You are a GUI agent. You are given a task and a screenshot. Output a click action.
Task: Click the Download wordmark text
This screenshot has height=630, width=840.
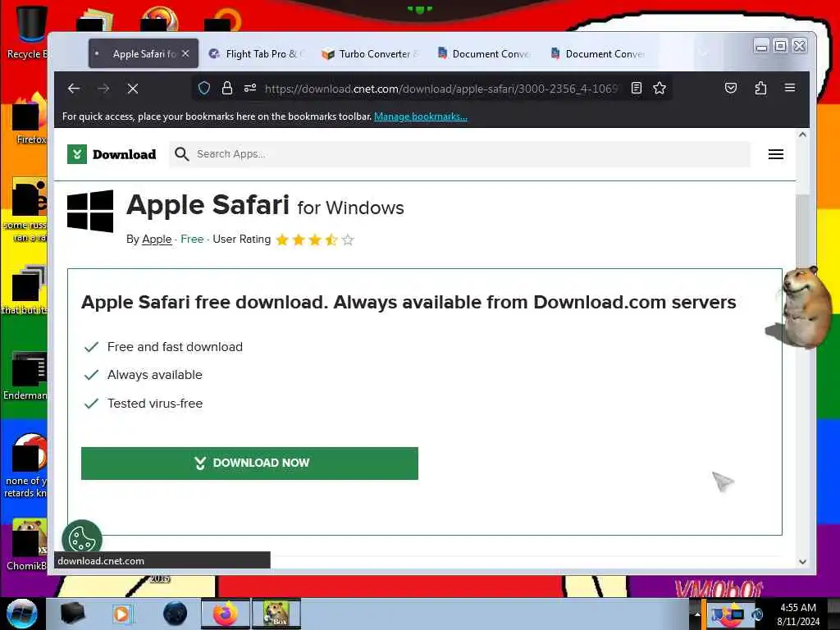125,154
